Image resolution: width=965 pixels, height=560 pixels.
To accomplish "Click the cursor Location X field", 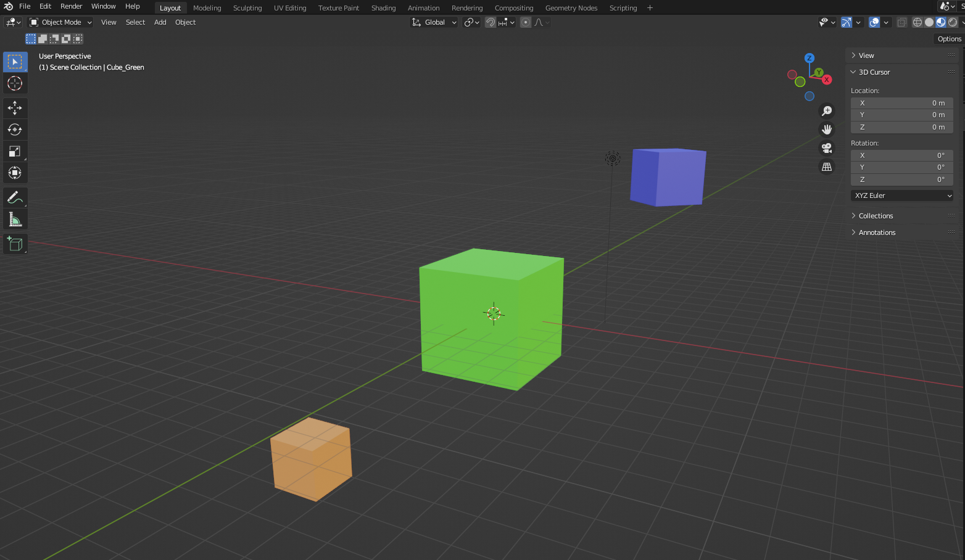I will [902, 103].
